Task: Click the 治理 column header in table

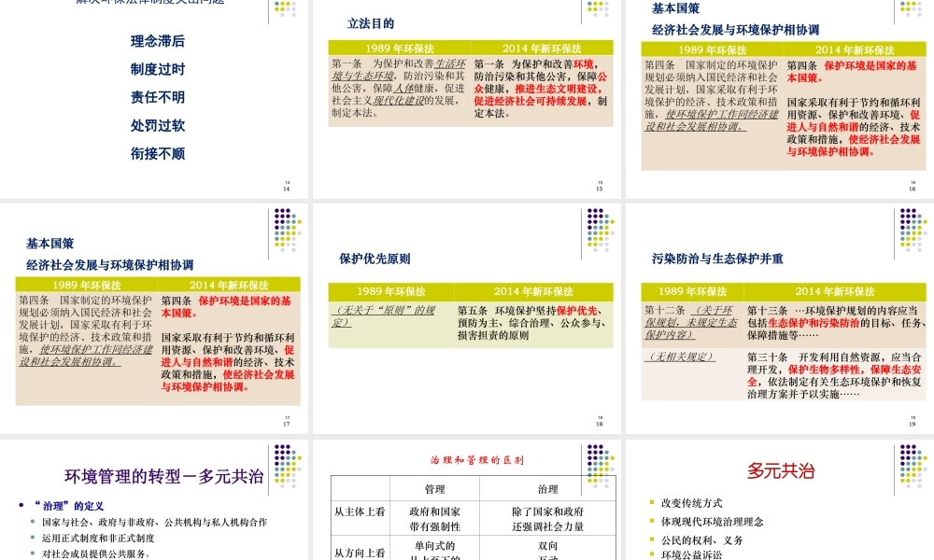Action: [547, 489]
